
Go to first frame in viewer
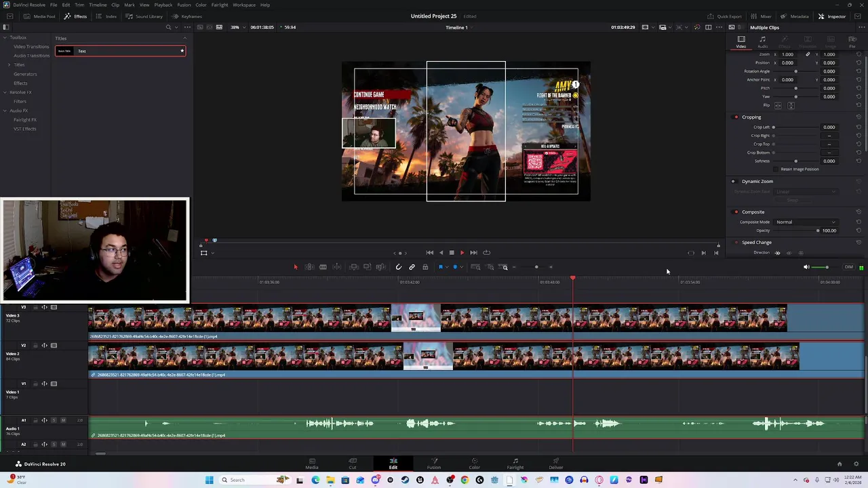(430, 253)
